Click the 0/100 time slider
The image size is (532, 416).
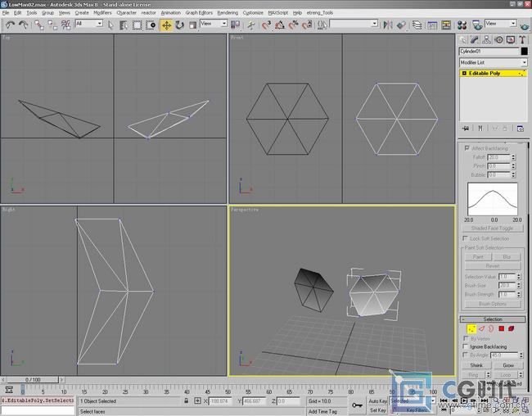pos(33,380)
